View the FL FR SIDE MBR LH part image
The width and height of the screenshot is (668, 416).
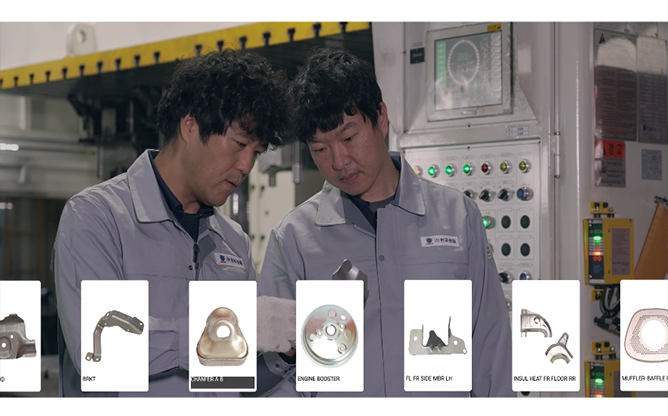(x=438, y=337)
